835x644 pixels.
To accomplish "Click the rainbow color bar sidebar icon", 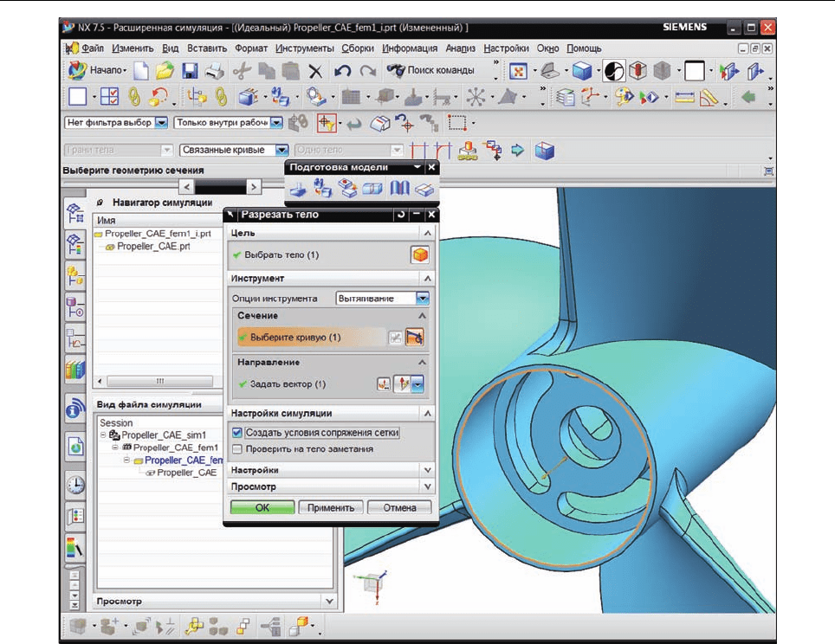I will pos(74,548).
